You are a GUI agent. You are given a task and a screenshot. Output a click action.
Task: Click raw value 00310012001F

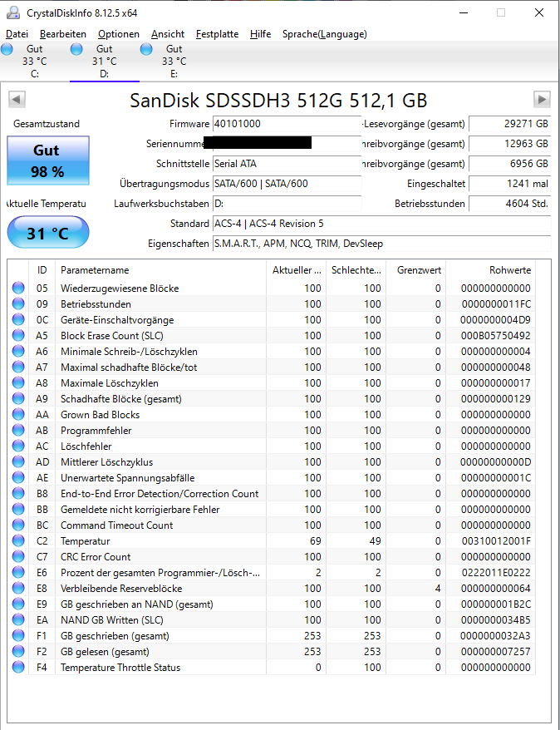coord(495,541)
